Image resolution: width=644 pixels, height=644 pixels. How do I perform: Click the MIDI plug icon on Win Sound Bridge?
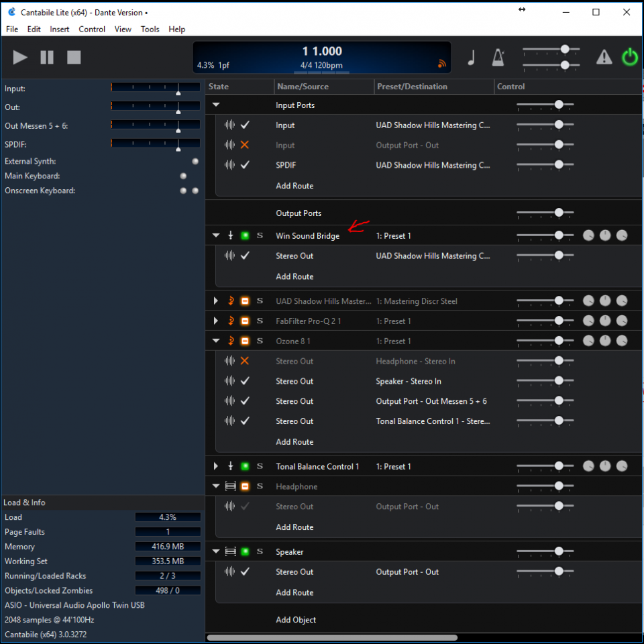coord(230,235)
